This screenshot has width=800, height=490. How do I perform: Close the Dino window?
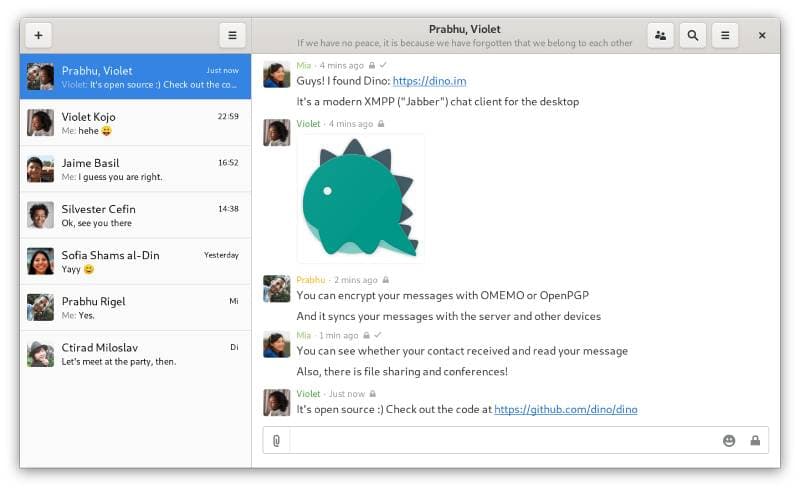tap(762, 35)
